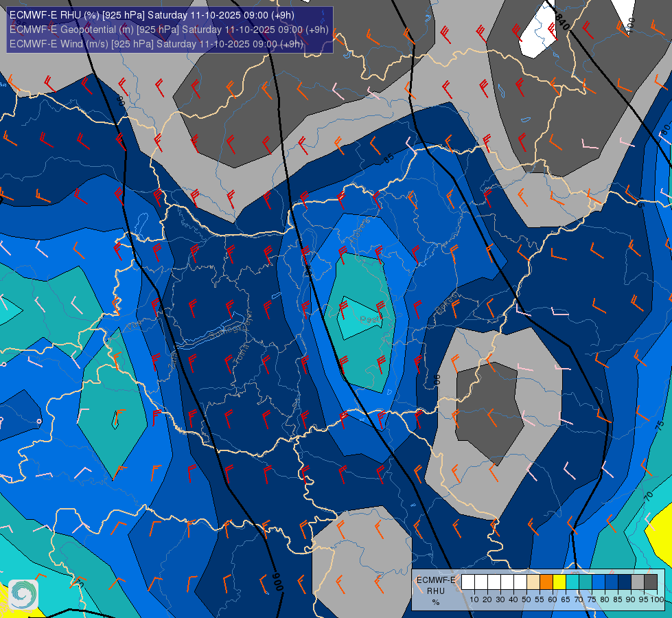
Task: Click the legend tick label 95
Action: [x=643, y=600]
